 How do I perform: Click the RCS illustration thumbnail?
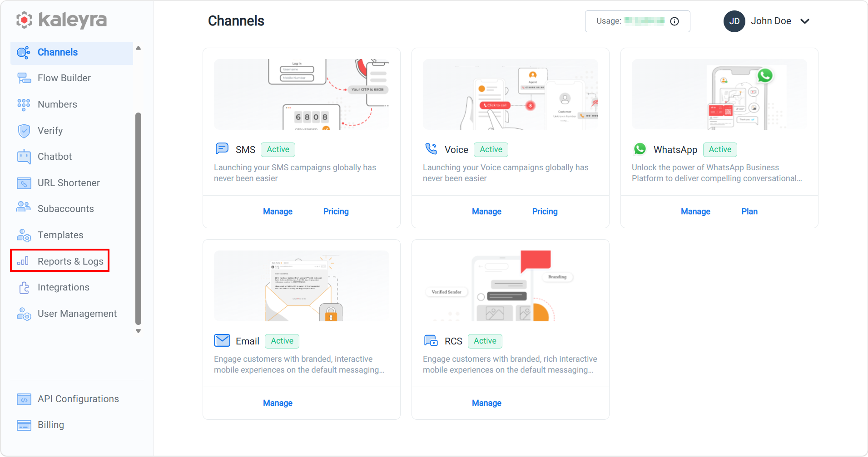click(511, 286)
